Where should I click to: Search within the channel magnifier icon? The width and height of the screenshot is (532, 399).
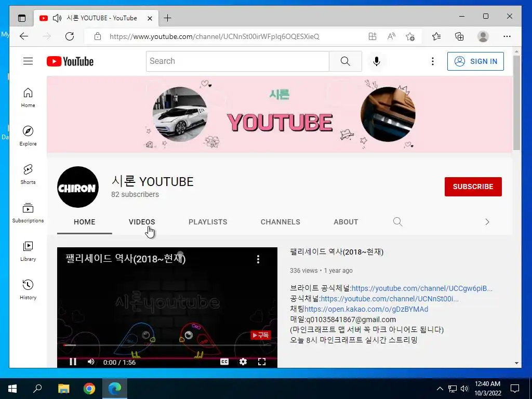[397, 222]
